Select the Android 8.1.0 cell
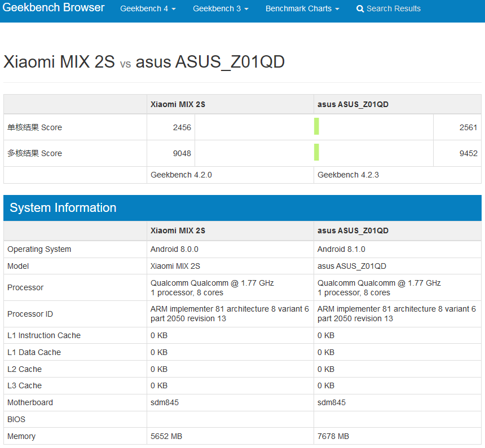 pos(341,249)
